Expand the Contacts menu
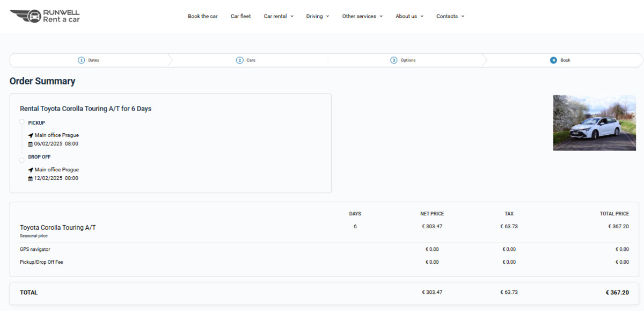 tap(450, 16)
